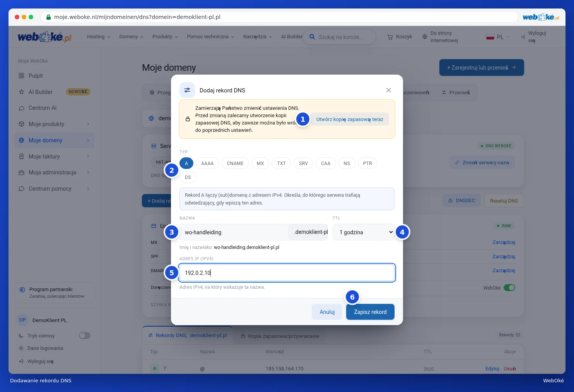Click the Pulpit dashboard icon in sidebar
The height and width of the screenshot is (392, 574).
[x=21, y=76]
